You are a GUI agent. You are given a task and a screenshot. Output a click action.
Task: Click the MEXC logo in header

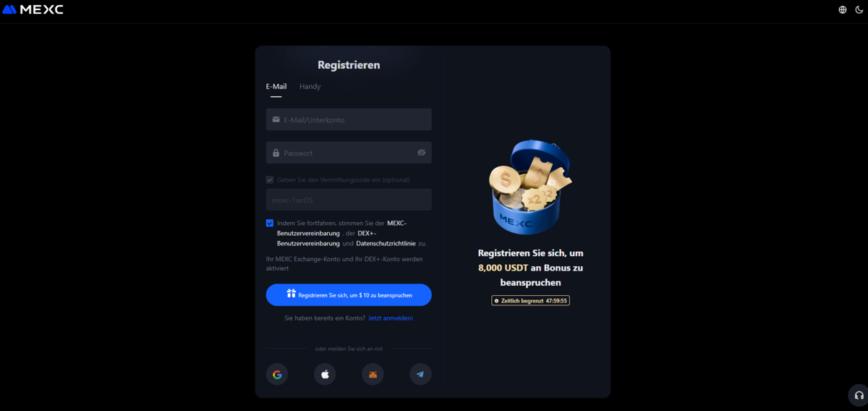(x=33, y=9)
